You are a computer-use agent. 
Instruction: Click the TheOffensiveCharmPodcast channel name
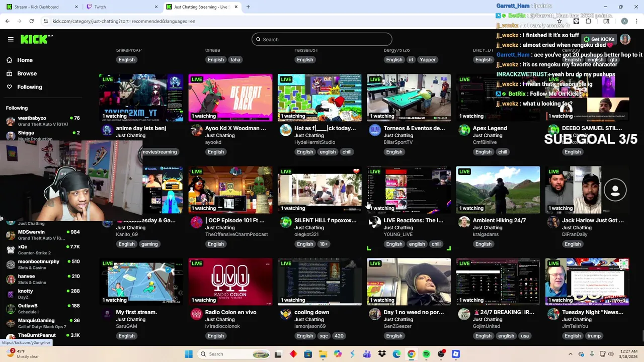point(236,234)
